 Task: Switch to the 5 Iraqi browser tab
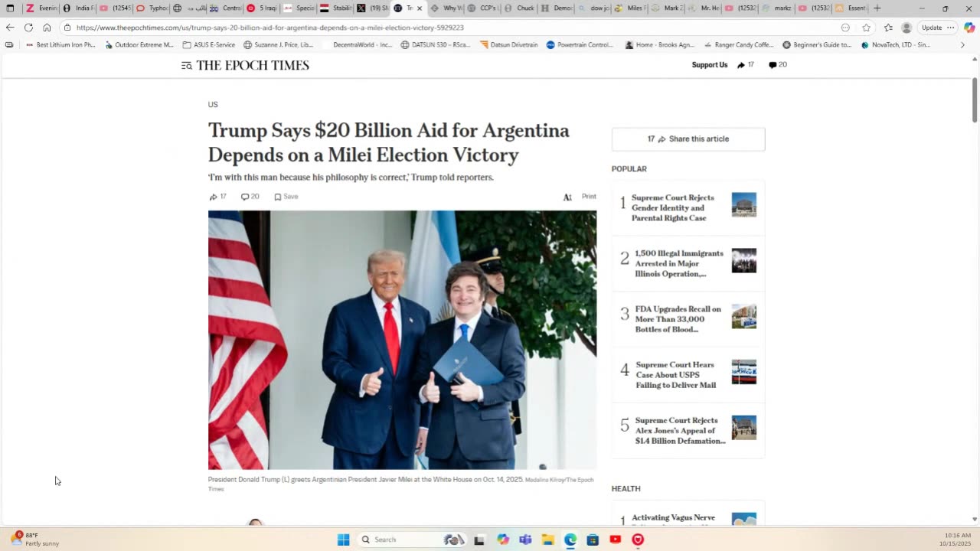[x=262, y=8]
